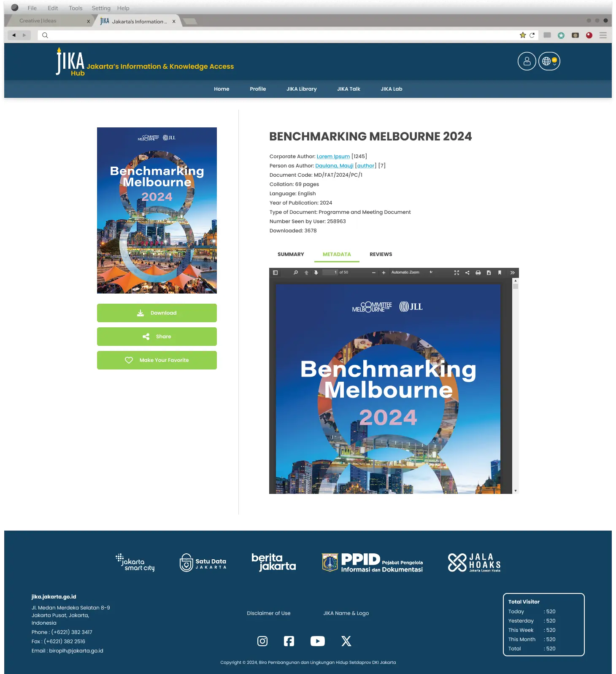Open JIKA Talk page
616x674 pixels.
click(349, 89)
